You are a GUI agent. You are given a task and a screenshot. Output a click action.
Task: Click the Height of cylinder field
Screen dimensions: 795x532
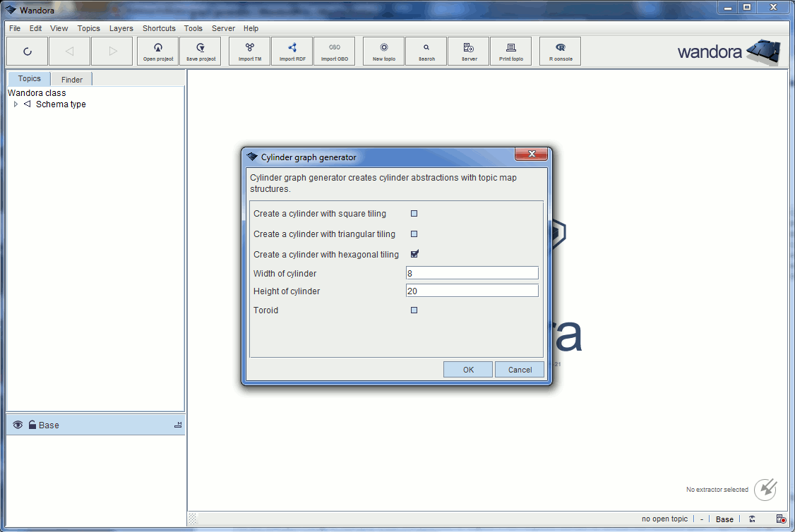click(472, 291)
